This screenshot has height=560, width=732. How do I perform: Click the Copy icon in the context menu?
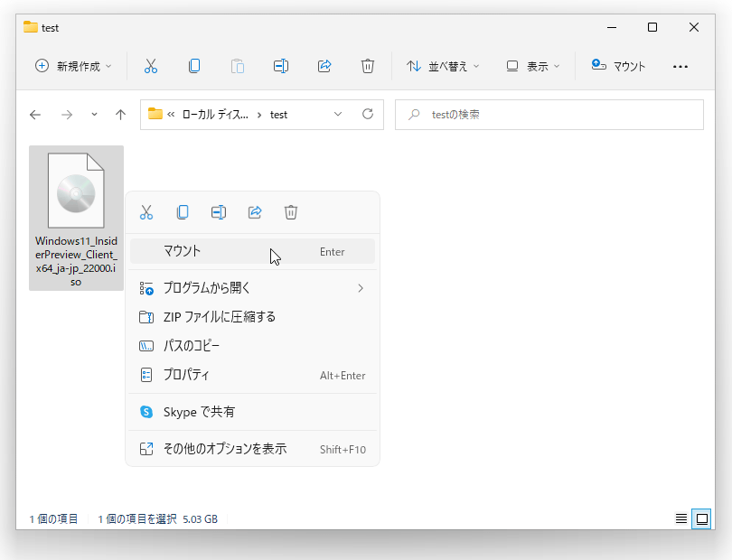(183, 212)
